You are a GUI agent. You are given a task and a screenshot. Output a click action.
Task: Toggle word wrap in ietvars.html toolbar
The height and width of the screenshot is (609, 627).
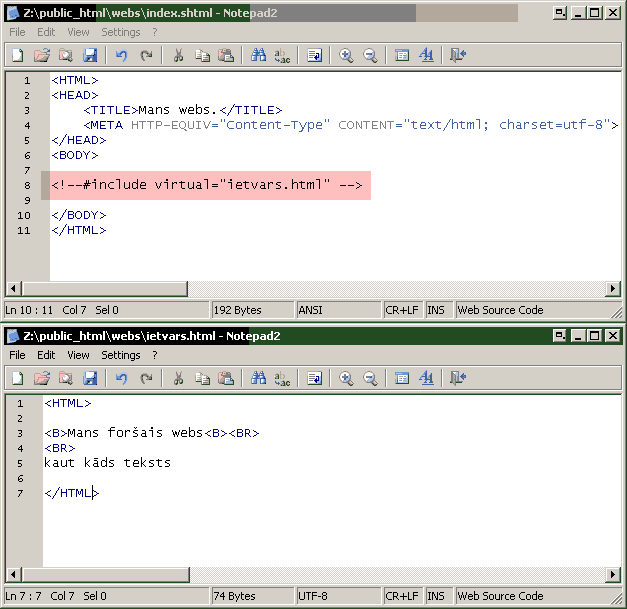tap(314, 378)
